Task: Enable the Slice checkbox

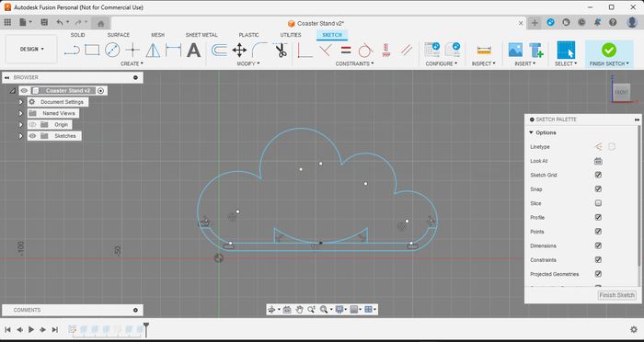Action: (x=598, y=203)
